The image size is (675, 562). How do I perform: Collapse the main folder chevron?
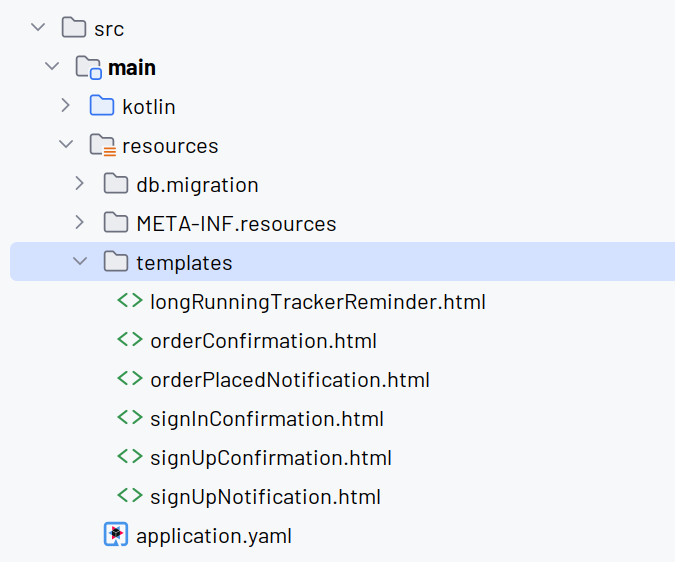(52, 66)
